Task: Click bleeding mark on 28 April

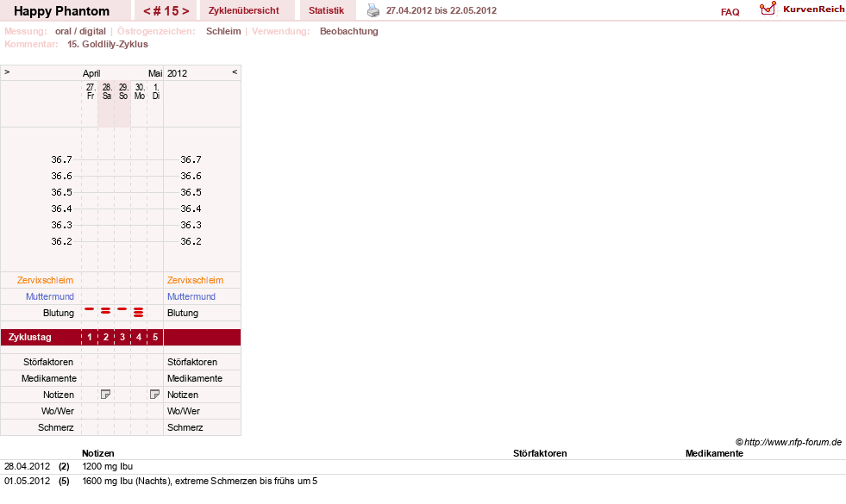Action: (106, 310)
